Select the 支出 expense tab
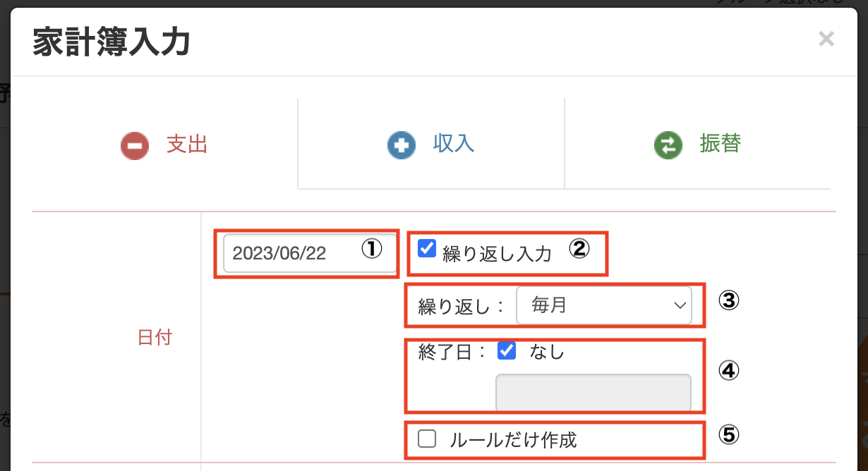868x471 pixels. (164, 145)
